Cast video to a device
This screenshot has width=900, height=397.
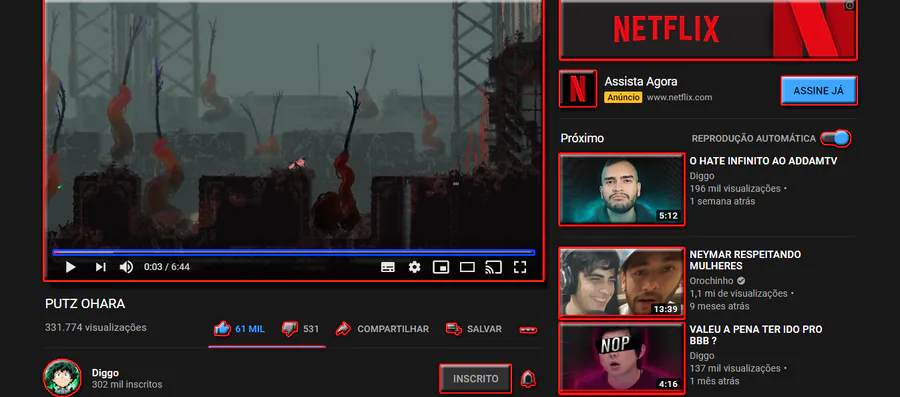494,267
